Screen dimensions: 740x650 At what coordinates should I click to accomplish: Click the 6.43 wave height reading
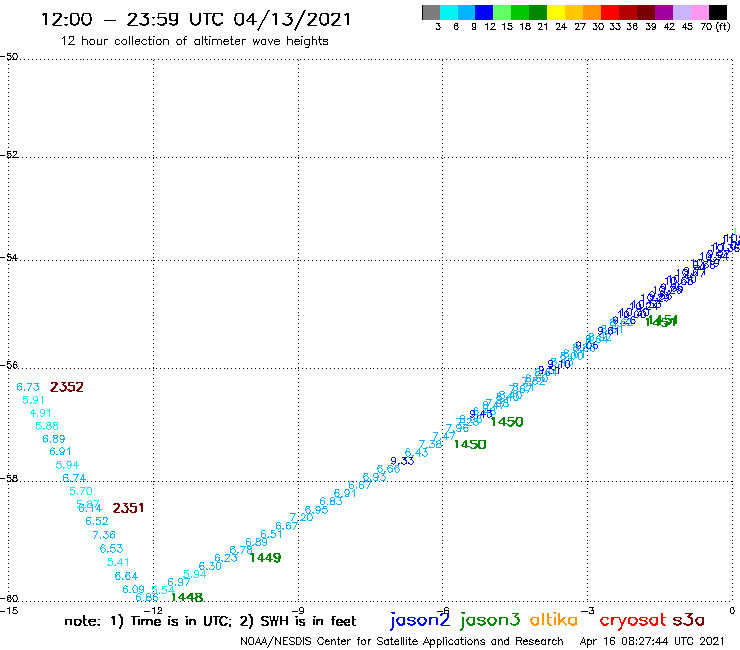click(416, 453)
